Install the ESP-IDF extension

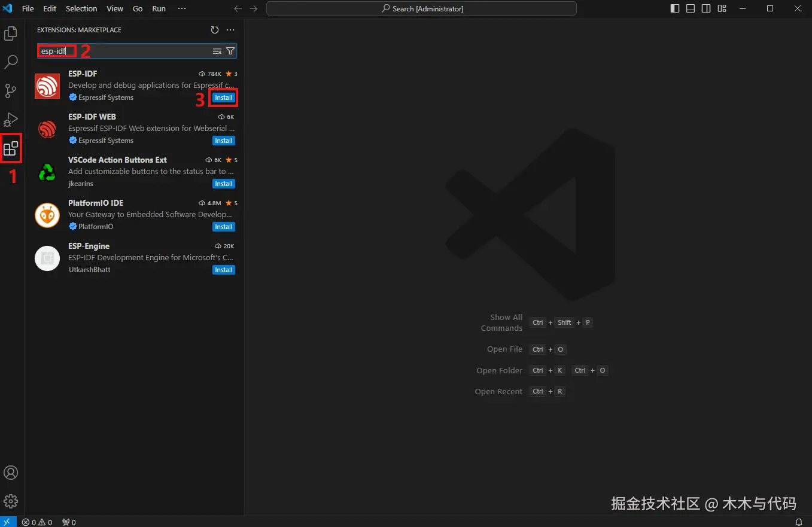tap(224, 98)
